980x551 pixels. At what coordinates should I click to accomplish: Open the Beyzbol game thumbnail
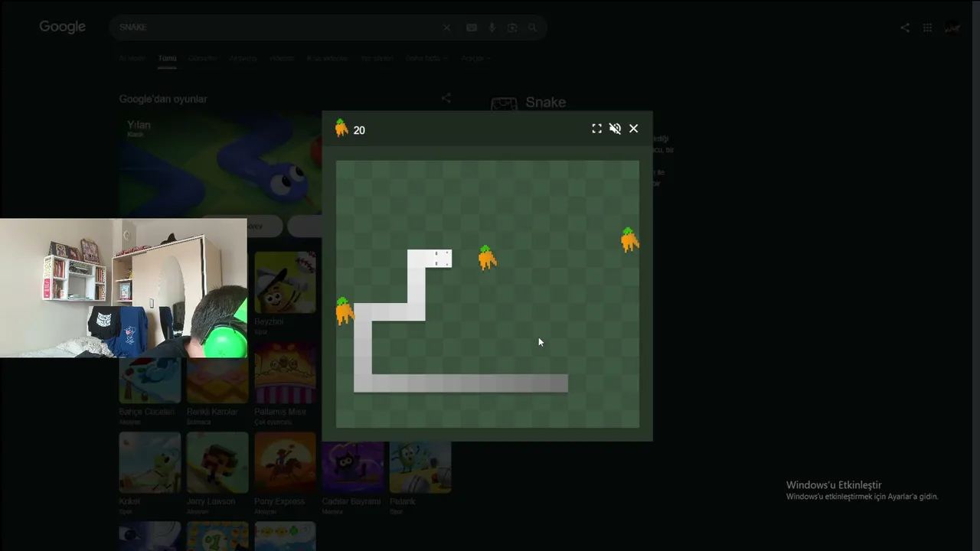285,282
